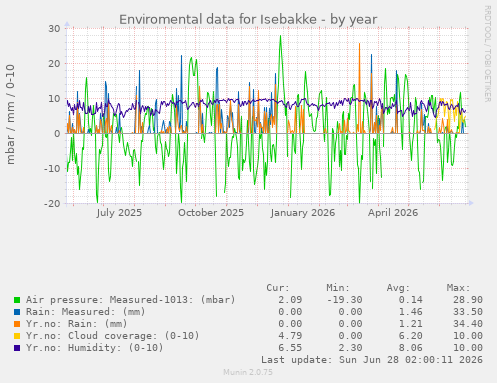Click the green Air pressure legend swatch
The image size is (497, 383).
pos(17,300)
